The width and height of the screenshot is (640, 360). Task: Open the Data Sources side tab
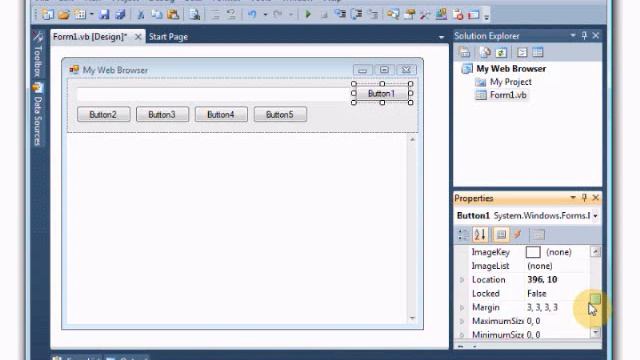38,115
